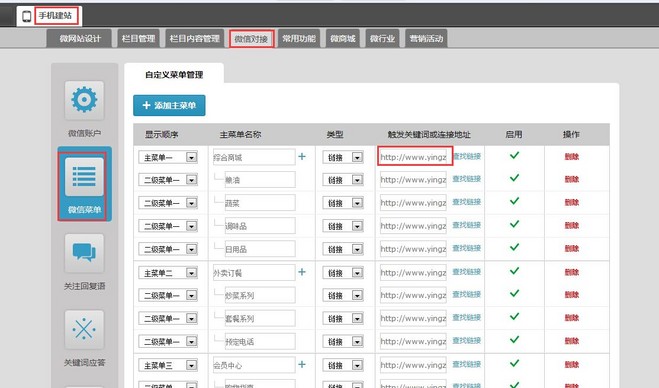Toggle the enabled checkmark for 炒菜系列 row
Image resolution: width=659 pixels, height=388 pixels.
514,293
